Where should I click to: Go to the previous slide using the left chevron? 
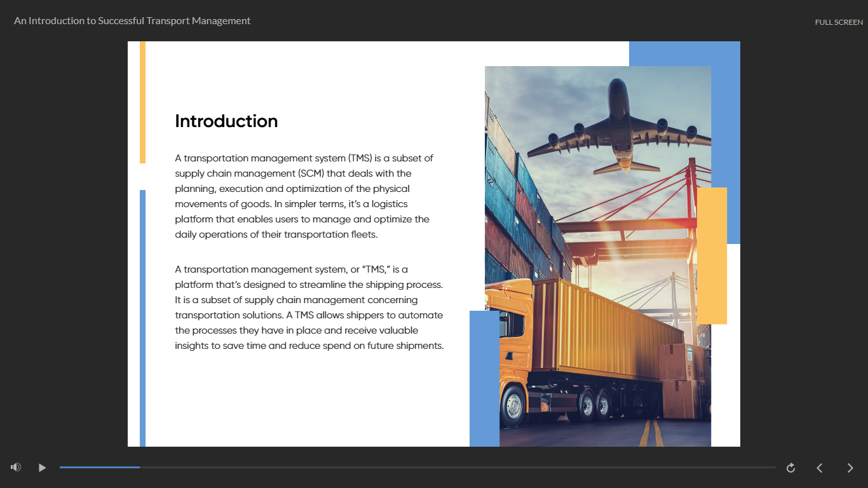(820, 468)
